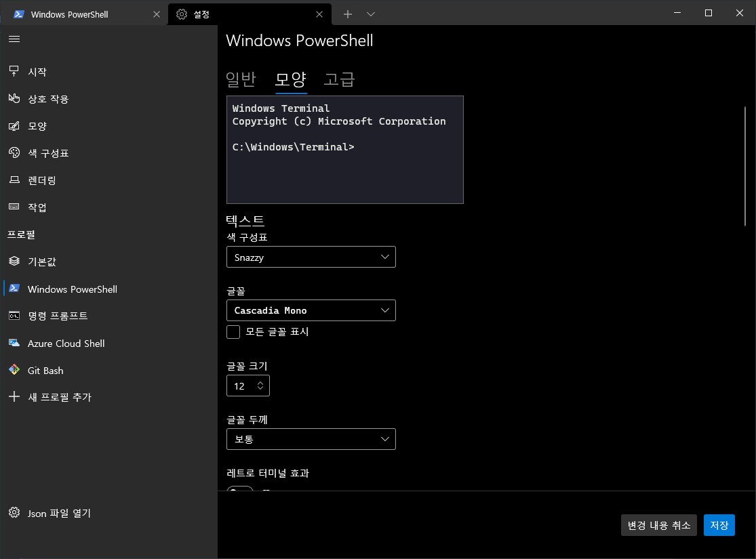Click the settings page vertical scrollbar

745,165
